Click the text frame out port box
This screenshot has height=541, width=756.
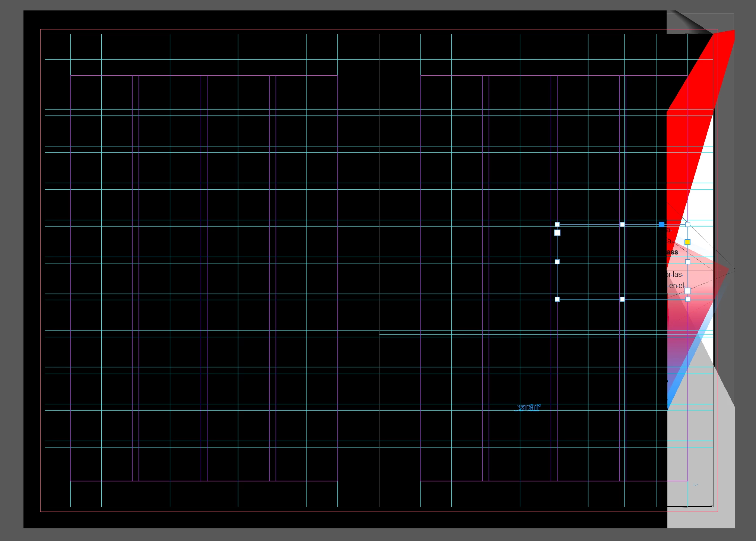pyautogui.click(x=687, y=291)
